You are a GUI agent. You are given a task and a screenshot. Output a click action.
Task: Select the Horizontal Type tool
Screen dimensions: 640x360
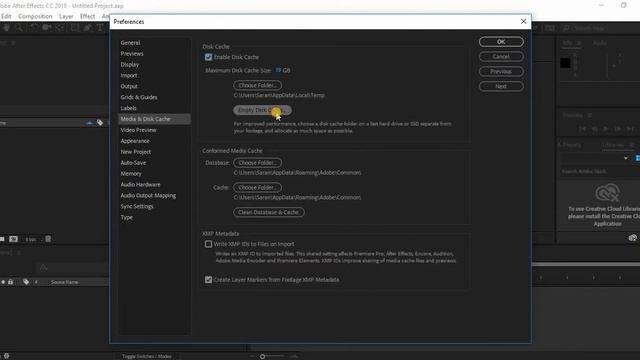(100, 28)
